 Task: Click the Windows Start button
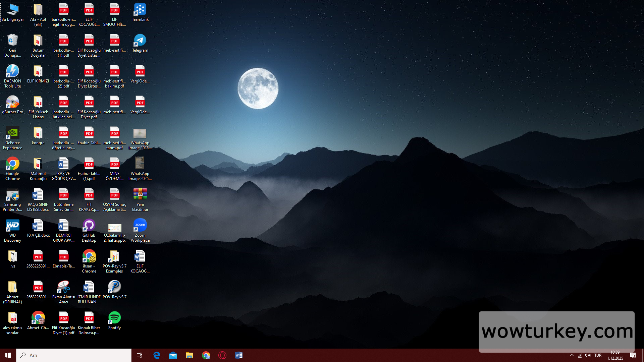pos(8,355)
